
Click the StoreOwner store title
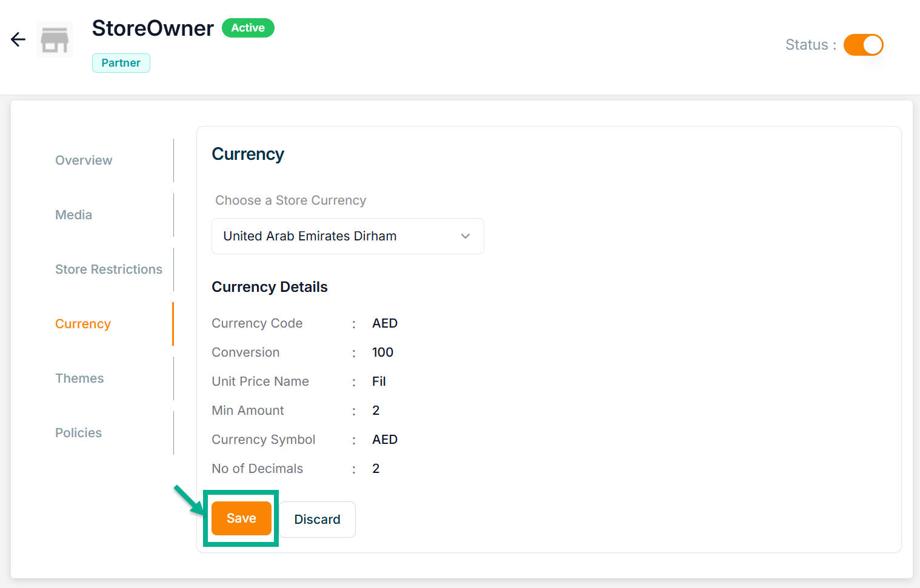153,28
